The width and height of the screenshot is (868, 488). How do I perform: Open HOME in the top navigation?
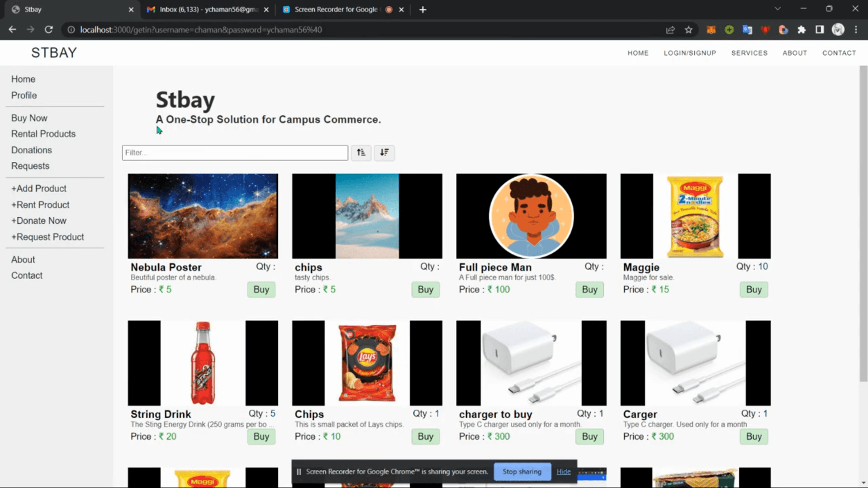[x=638, y=53]
